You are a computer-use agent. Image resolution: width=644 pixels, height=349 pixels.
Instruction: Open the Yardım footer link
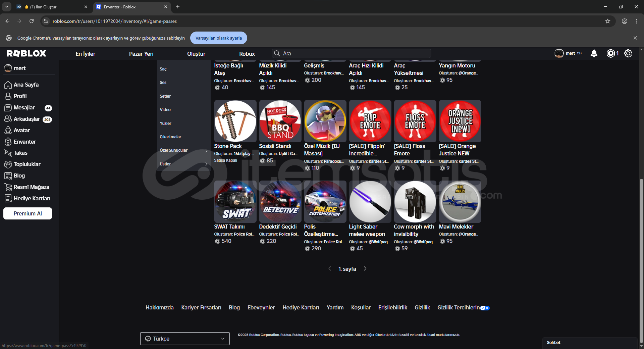coord(335,308)
